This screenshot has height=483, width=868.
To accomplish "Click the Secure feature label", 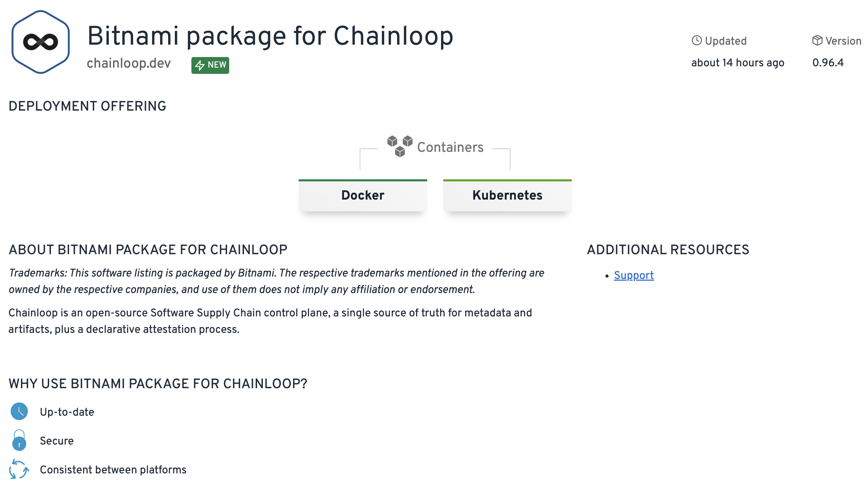I will (57, 441).
